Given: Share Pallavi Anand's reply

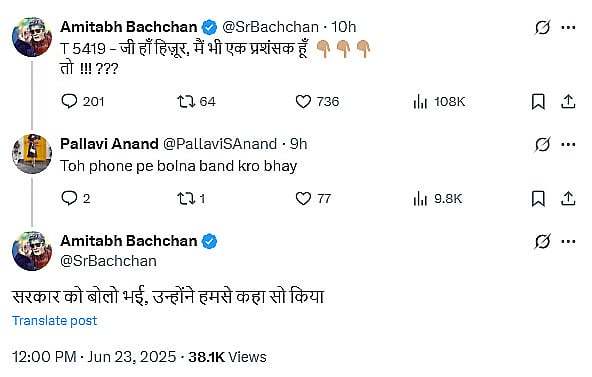Looking at the screenshot, I should [568, 199].
